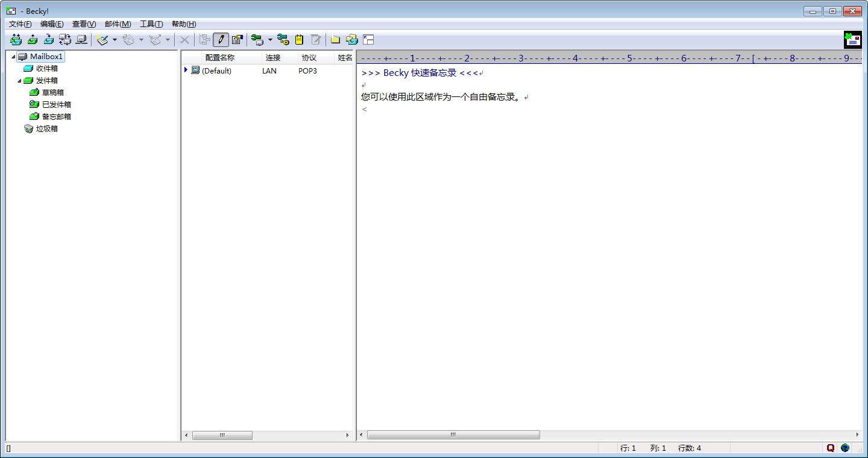The image size is (868, 458).
Task: Click the third toolbar icon with a curved arrow
Action: [49, 40]
